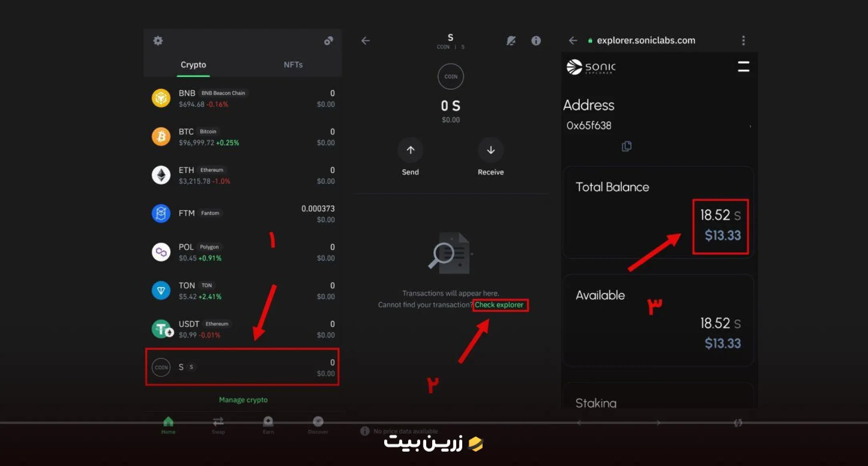Click the back arrow in middle panel
Image resolution: width=868 pixels, height=466 pixels.
(x=366, y=40)
